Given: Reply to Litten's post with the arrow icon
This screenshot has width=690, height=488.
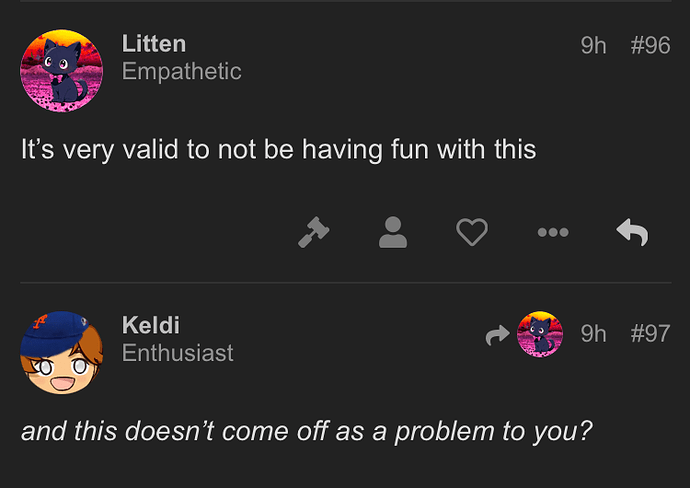Looking at the screenshot, I should (632, 232).
